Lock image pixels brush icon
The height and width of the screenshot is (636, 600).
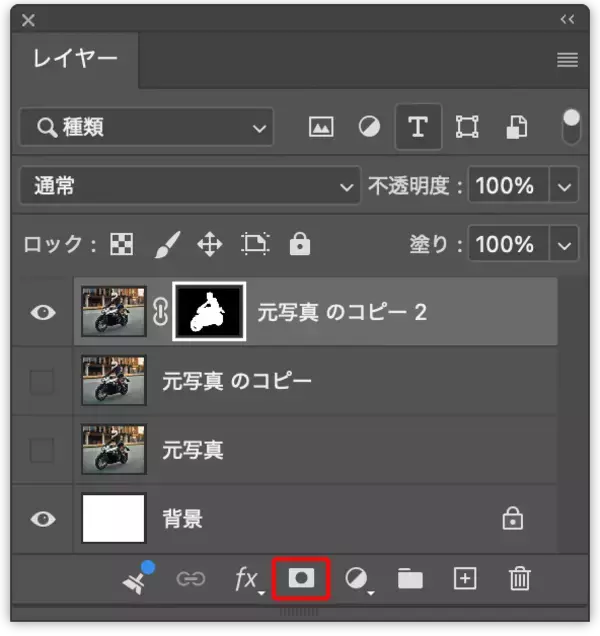point(167,244)
